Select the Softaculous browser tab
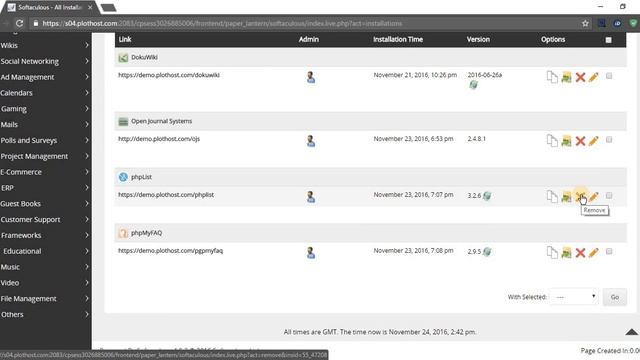The width and height of the screenshot is (640, 360). coord(50,7)
